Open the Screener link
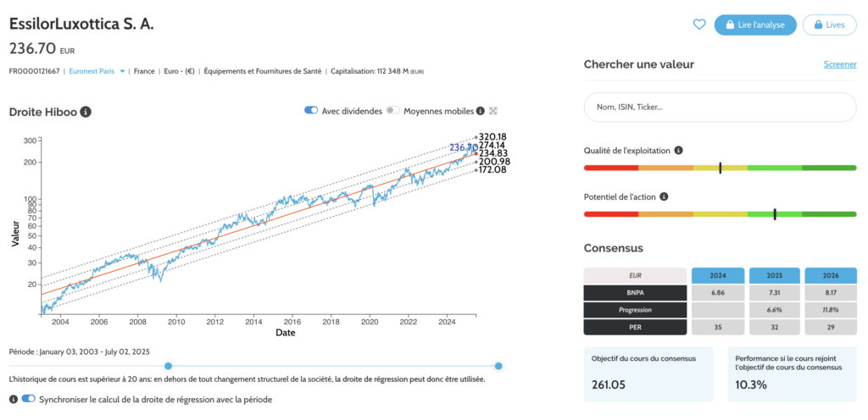This screenshot has width=868, height=420. [x=840, y=64]
